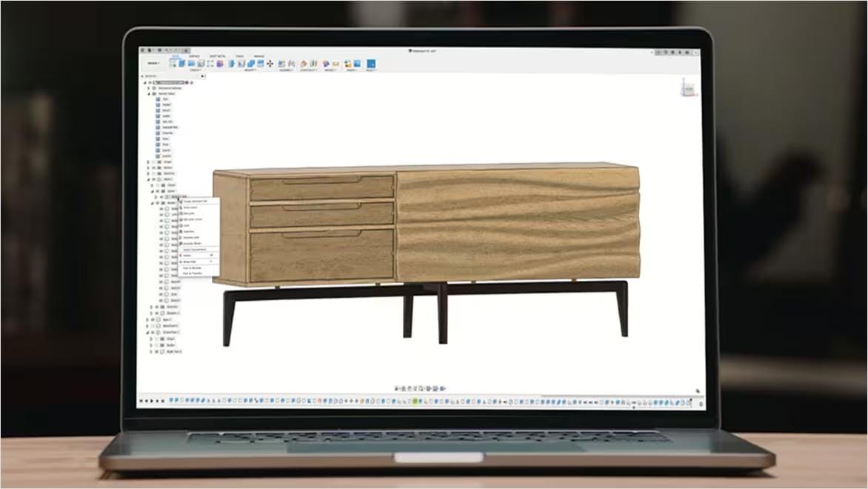Click the Help button in the top-right corner
Viewport: 868px width, 489px height.
694,53
